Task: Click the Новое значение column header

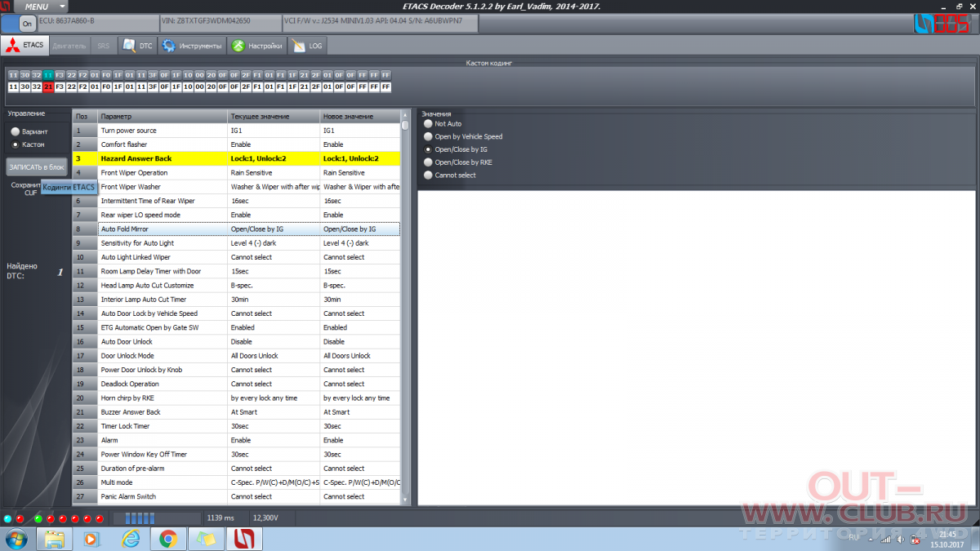Action: point(360,117)
